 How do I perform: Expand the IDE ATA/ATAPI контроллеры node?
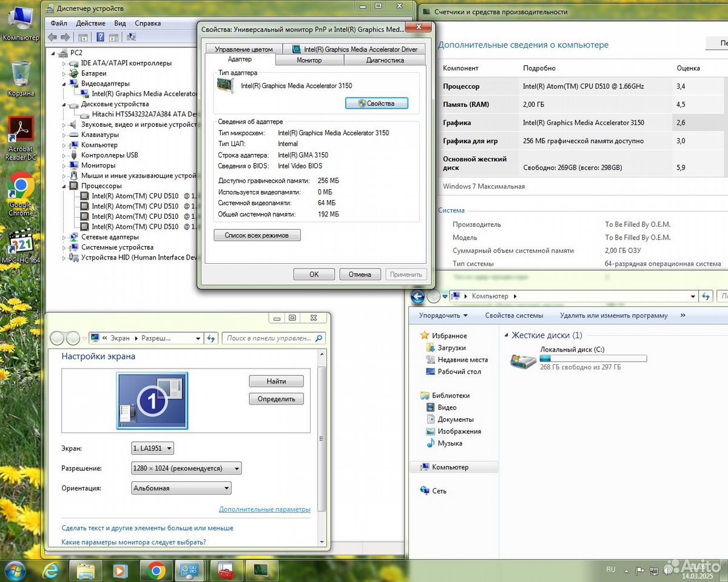[64, 63]
